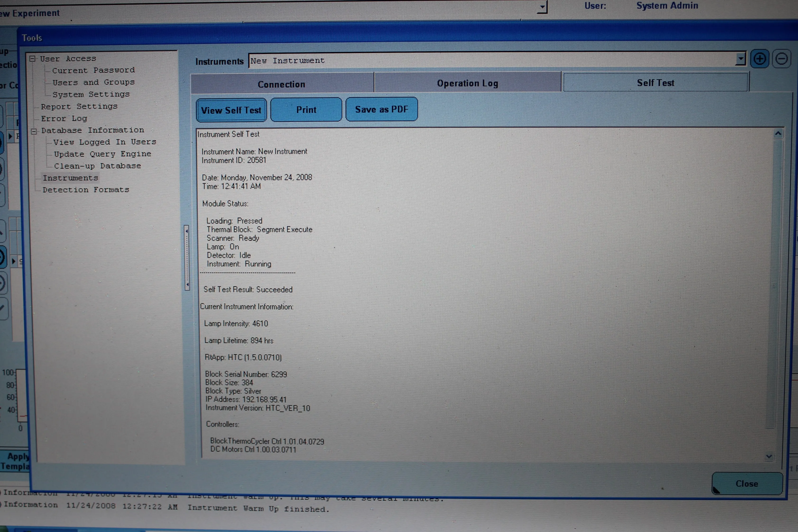Open Detection Formats tree item
This screenshot has height=532, width=798.
point(86,189)
